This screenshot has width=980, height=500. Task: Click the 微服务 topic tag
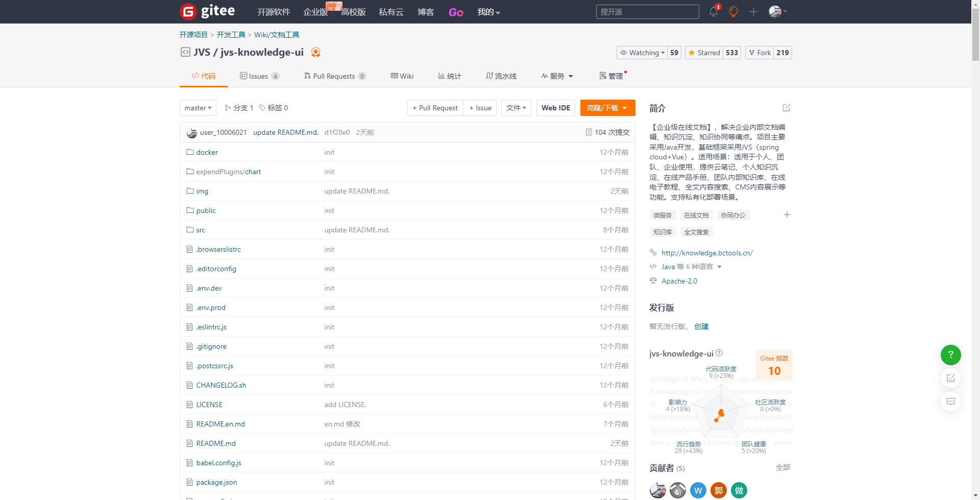tap(663, 216)
